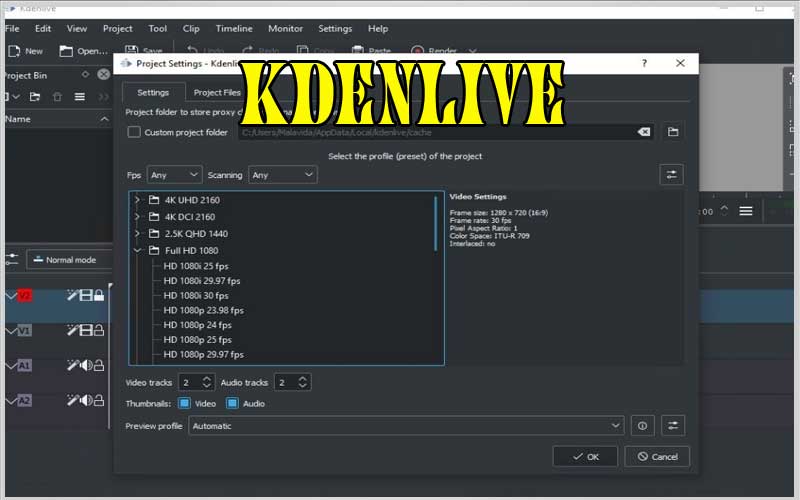Open the Normal mode dropdown in timeline

69,260
